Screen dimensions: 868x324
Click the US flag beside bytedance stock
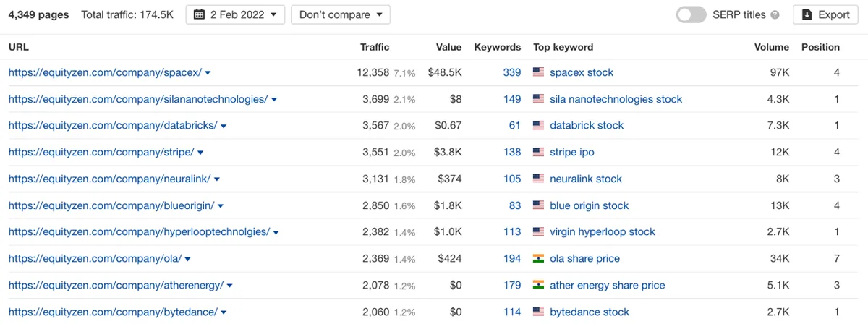click(x=538, y=312)
